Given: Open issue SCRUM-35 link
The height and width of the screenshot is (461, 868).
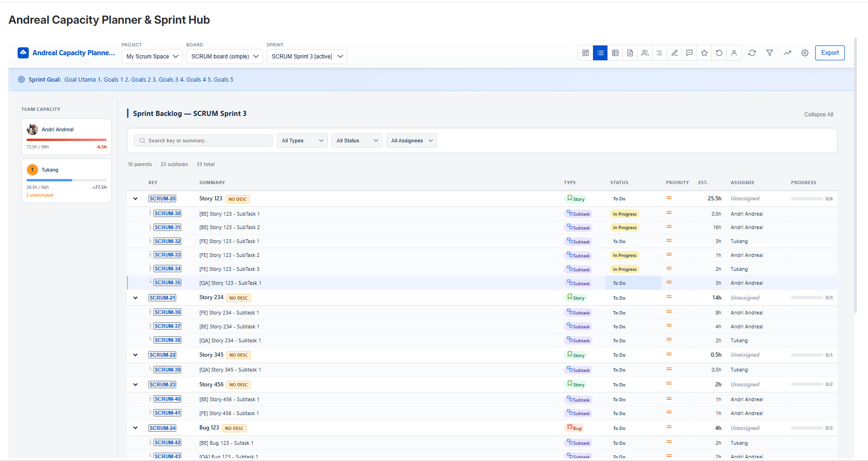Looking at the screenshot, I should click(x=167, y=282).
